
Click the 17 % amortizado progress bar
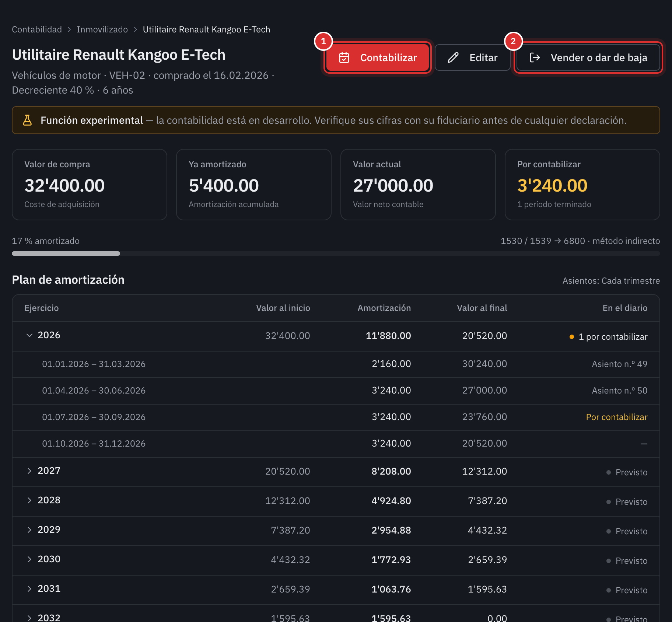[336, 254]
